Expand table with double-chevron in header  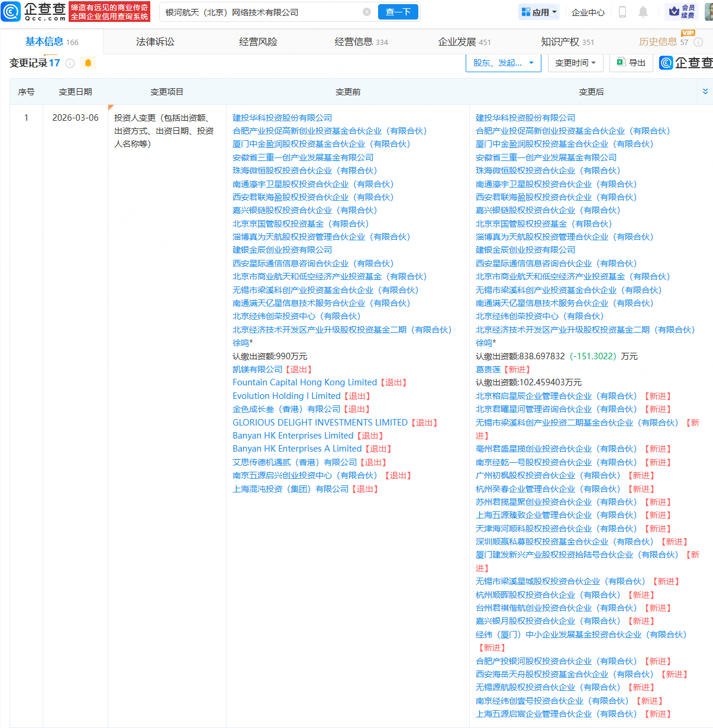click(x=705, y=91)
